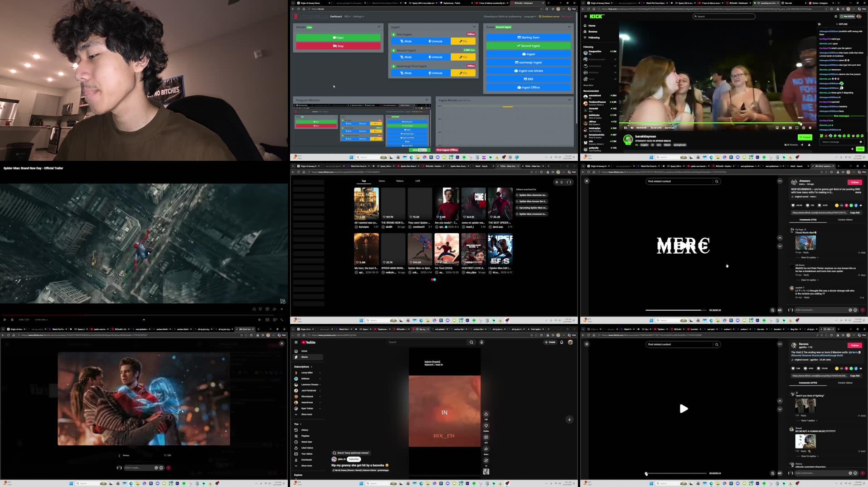Mute the Kick stream player volume
The height and width of the screenshot is (487, 868).
click(632, 128)
